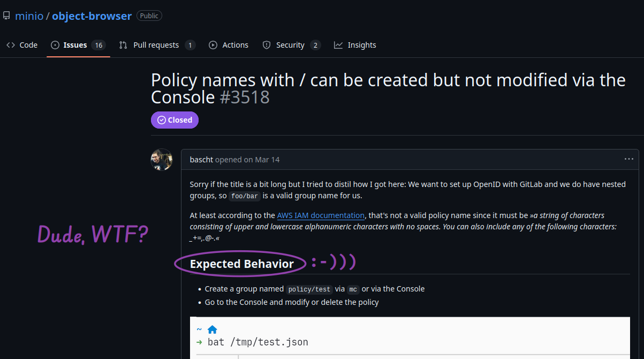Click 'bat /tmp/test.json' command text
Viewport: 644px width, 359px height.
pos(258,342)
